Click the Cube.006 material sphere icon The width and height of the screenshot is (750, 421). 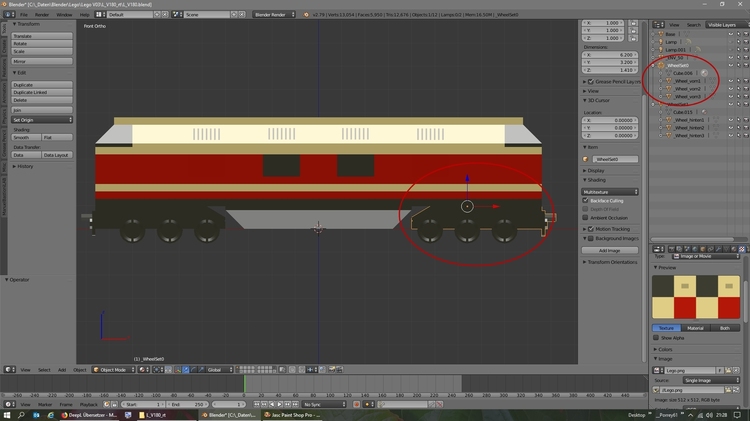click(704, 73)
